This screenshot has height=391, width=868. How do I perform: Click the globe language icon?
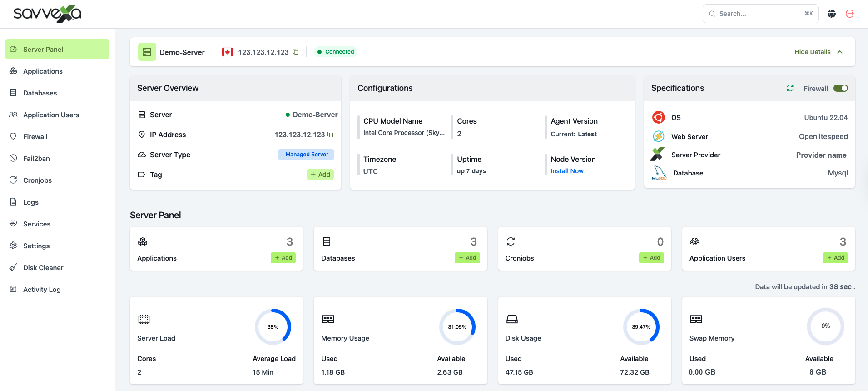tap(831, 14)
